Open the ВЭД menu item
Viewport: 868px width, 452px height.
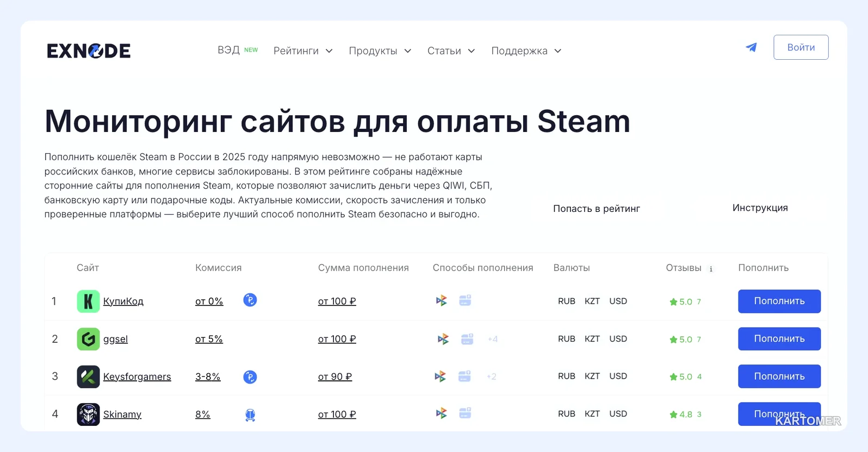tap(238, 50)
